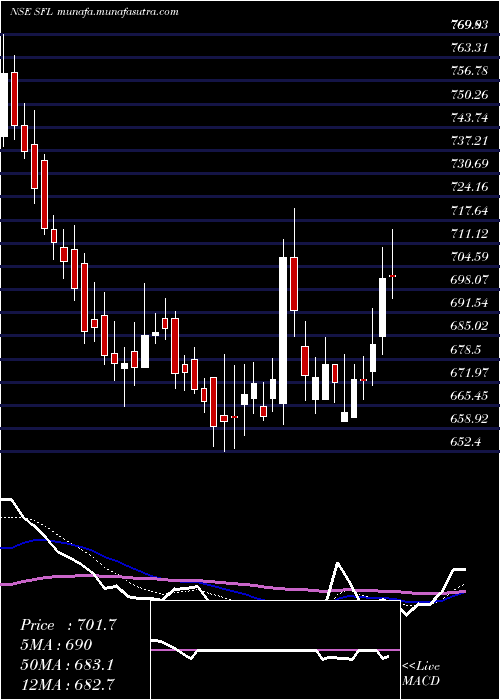500x700 pixels.
Task: Click the 12MA : 682.7 readout
Action: pyautogui.click(x=69, y=685)
